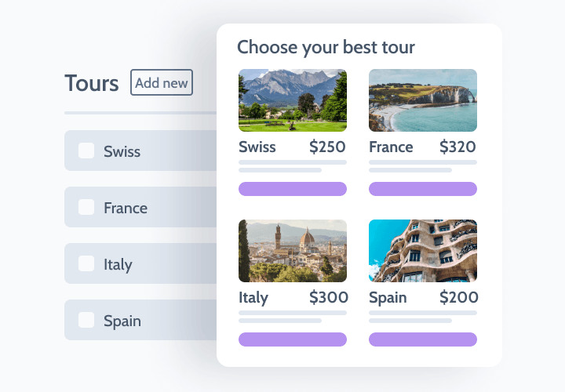This screenshot has width=565, height=392.
Task: Click the Add new button
Action: [161, 82]
